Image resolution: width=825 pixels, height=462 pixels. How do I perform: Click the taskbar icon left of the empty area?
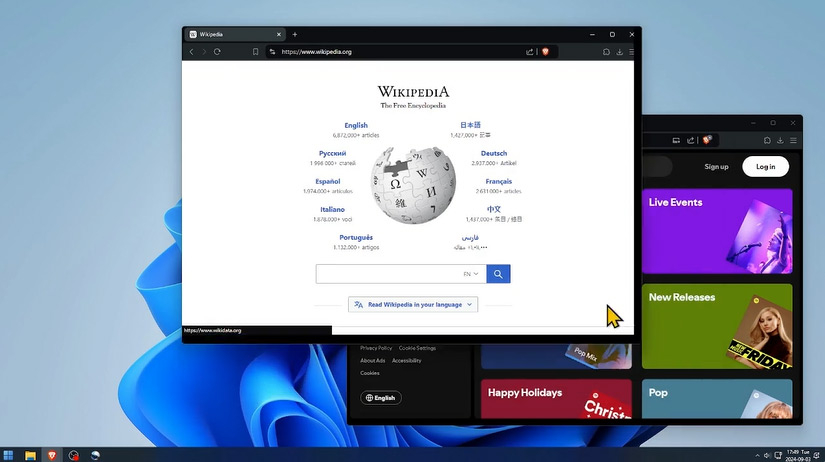point(95,455)
